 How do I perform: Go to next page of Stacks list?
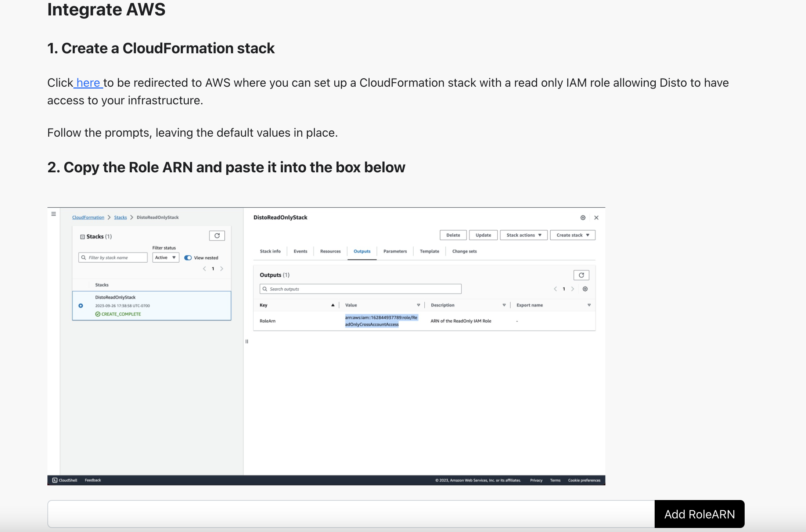[222, 269]
